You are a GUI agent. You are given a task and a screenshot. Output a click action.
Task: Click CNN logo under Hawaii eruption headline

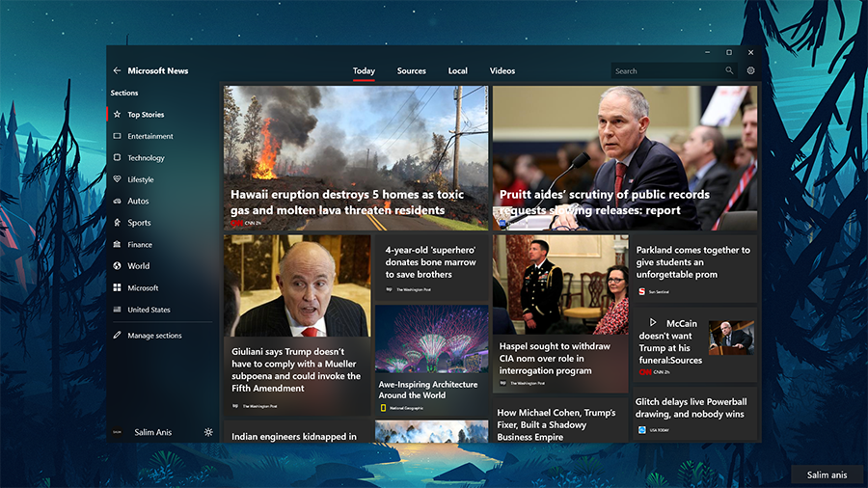237,223
